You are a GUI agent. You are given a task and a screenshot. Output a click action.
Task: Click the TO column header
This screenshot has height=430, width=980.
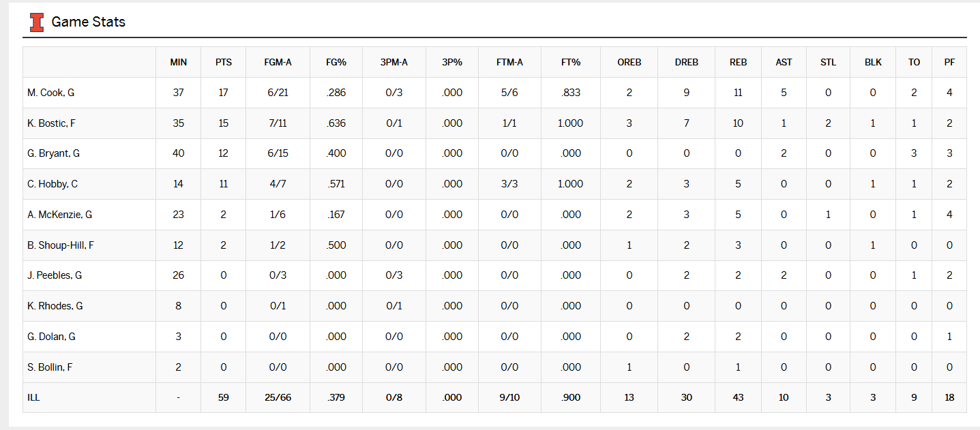point(914,62)
